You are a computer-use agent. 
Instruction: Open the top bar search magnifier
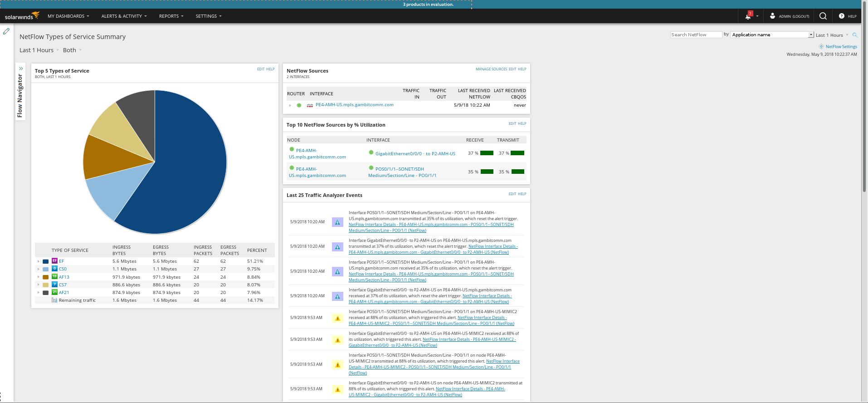(x=823, y=16)
